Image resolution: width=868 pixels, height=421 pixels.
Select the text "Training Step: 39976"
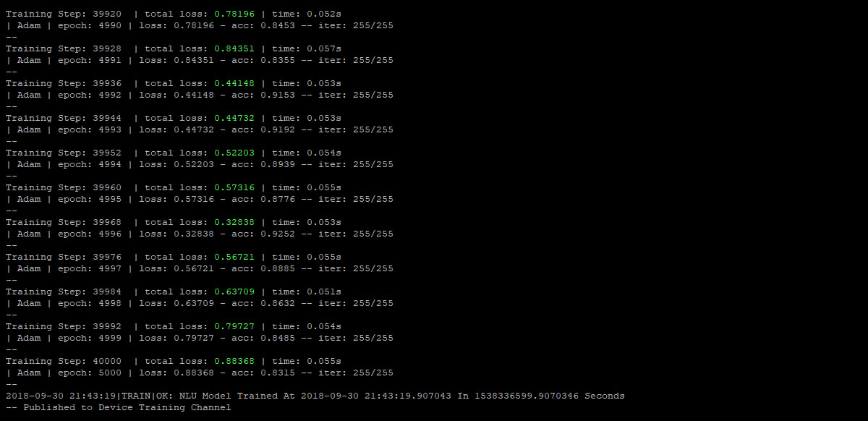pos(64,257)
